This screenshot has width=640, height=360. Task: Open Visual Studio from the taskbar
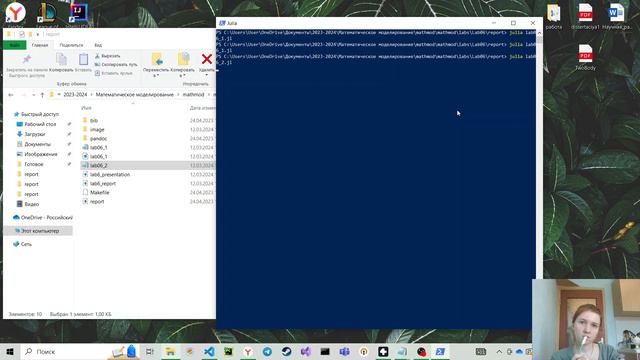(306, 351)
